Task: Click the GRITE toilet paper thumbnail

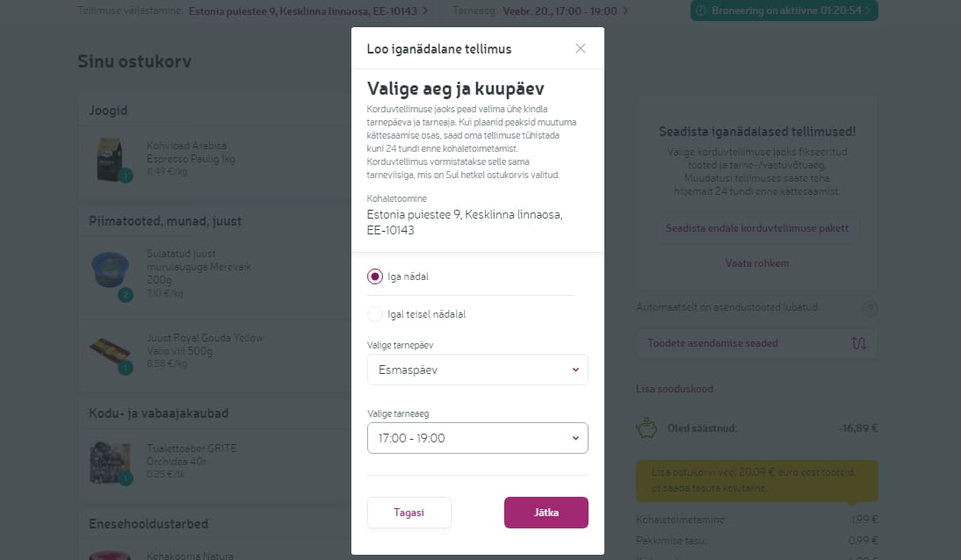Action: [x=111, y=462]
